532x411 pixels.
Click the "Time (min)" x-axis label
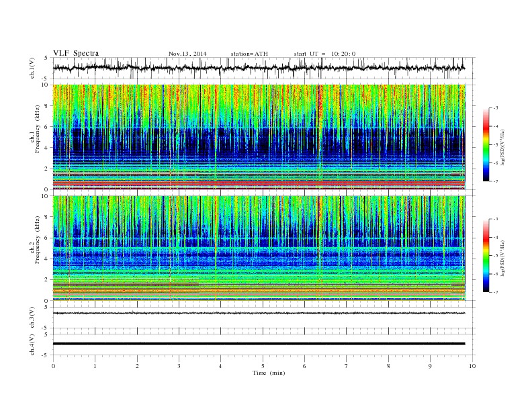[269, 373]
